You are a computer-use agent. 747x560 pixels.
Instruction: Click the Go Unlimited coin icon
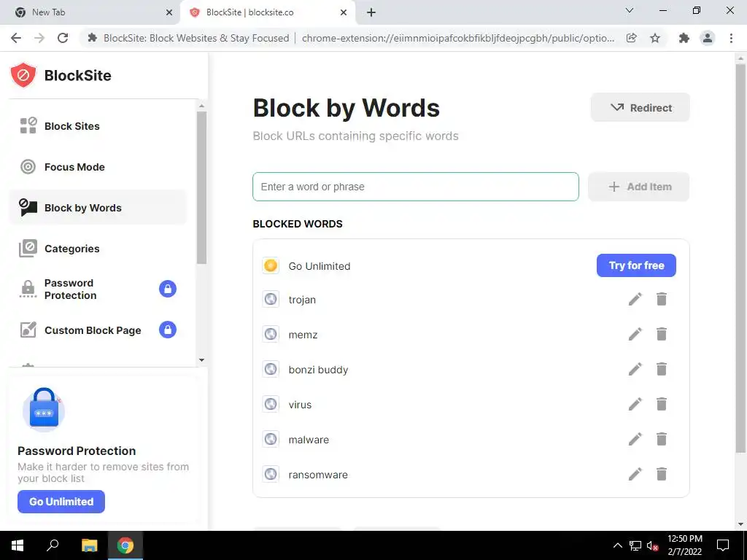click(x=271, y=265)
